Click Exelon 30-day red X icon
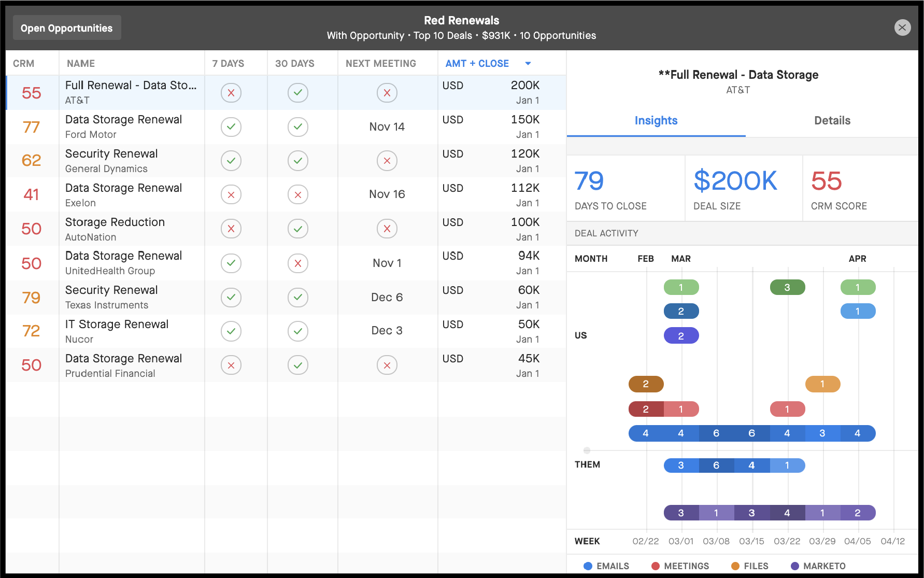 coord(298,195)
